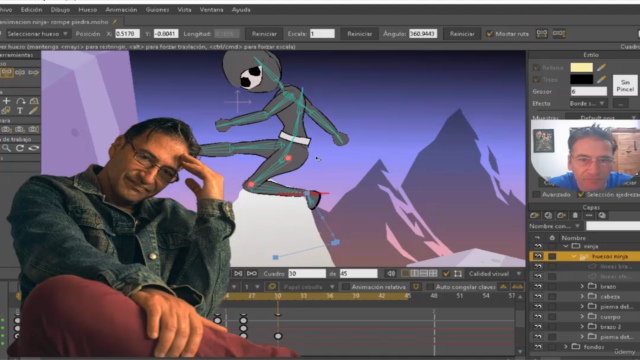Select the Zoom workspace magnifier tool

[6, 148]
